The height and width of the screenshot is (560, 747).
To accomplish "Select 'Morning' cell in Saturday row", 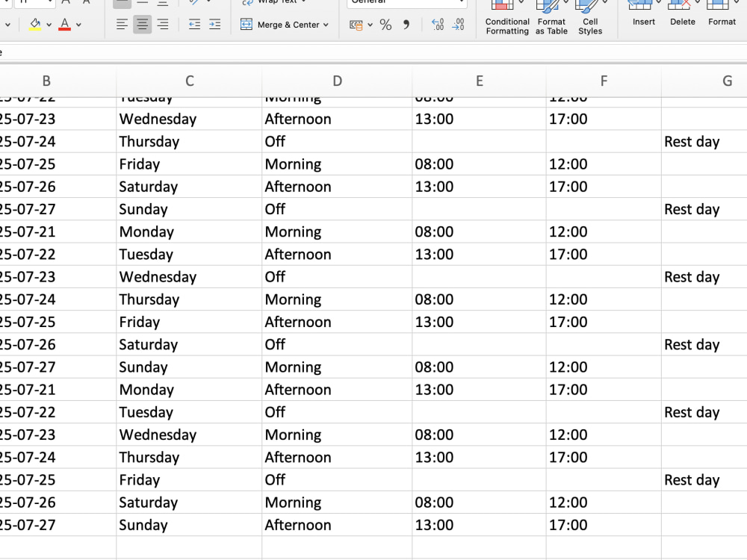I will (337, 502).
